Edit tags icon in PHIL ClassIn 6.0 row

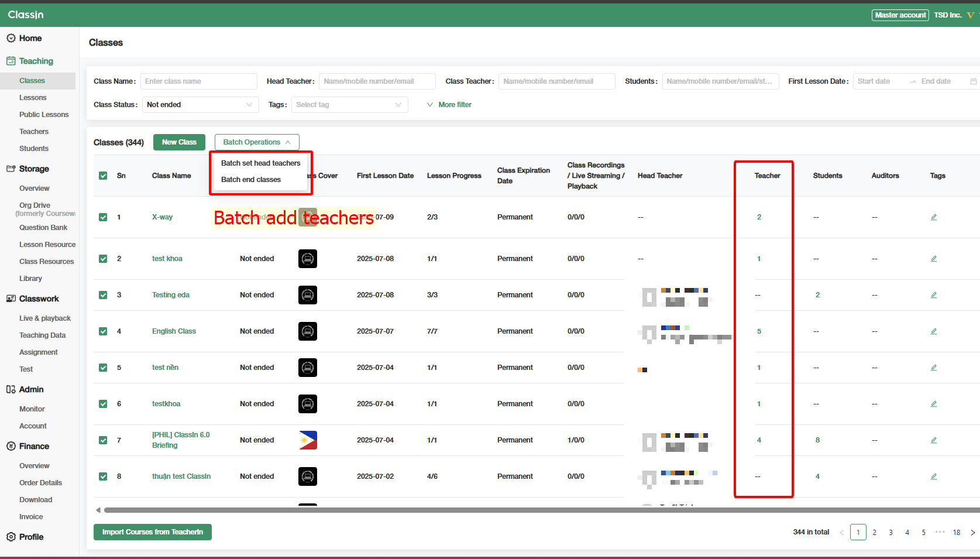pyautogui.click(x=934, y=440)
